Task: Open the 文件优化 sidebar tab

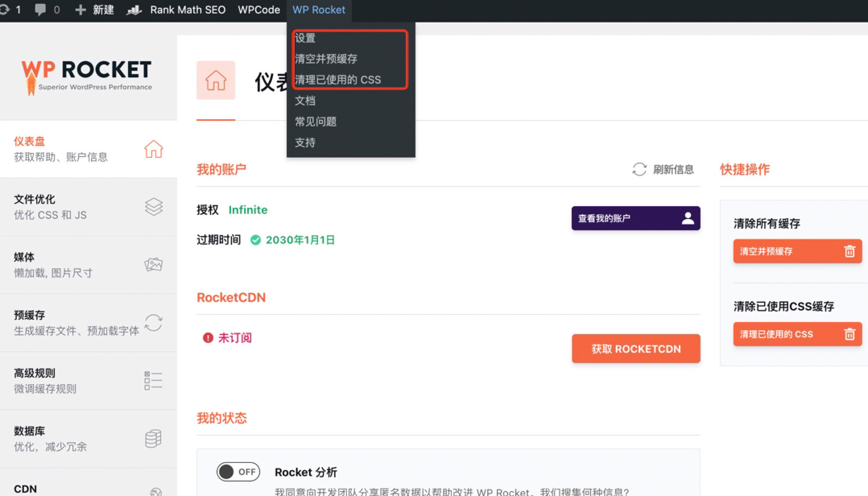Action: (88, 207)
